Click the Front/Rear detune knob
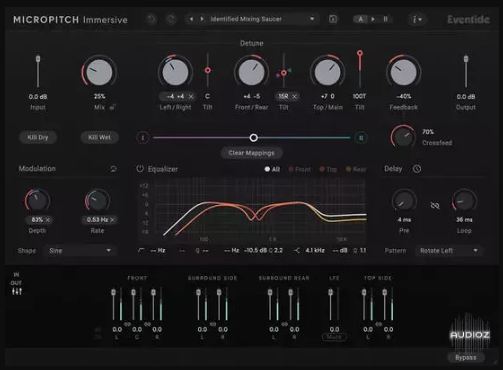503x370 pixels. click(251, 71)
